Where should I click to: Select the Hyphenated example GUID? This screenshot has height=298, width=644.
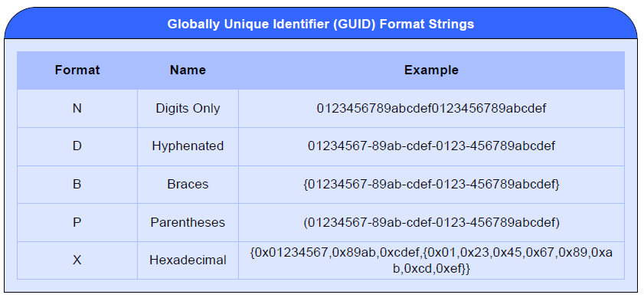(x=431, y=146)
